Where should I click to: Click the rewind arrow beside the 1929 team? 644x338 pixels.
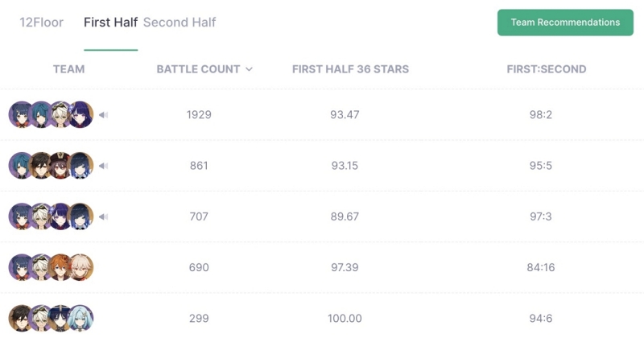tap(104, 115)
